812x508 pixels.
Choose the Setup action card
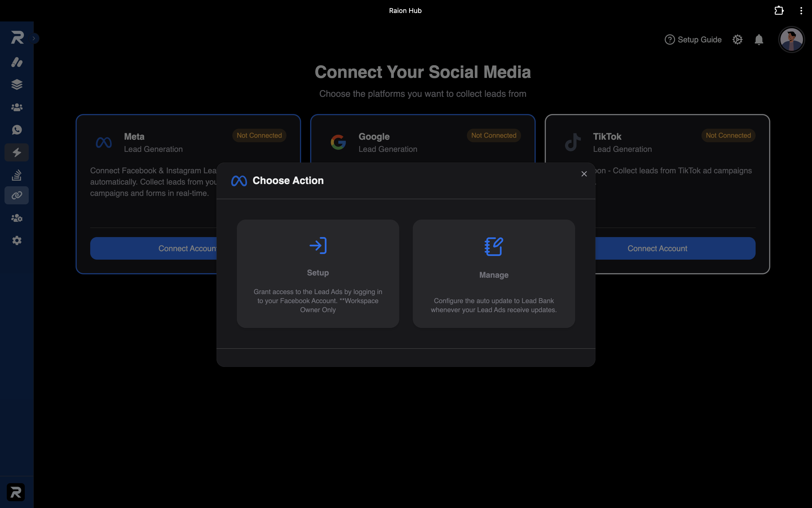[318, 273]
